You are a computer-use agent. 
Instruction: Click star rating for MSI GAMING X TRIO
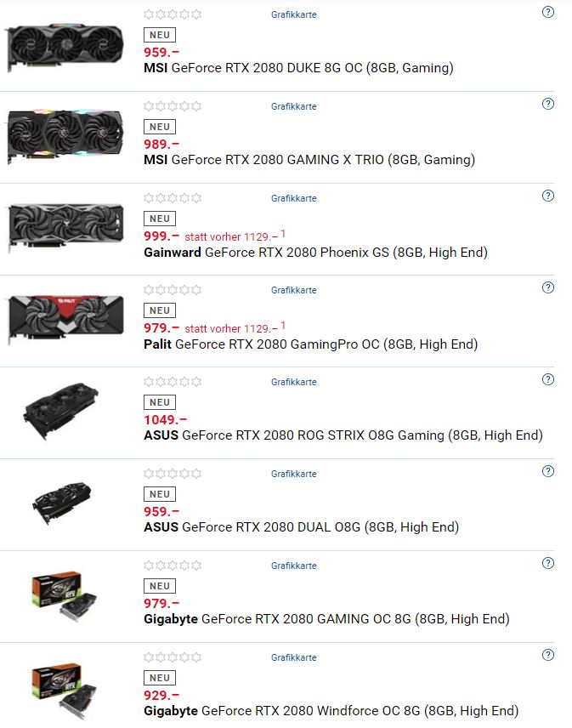click(173, 106)
